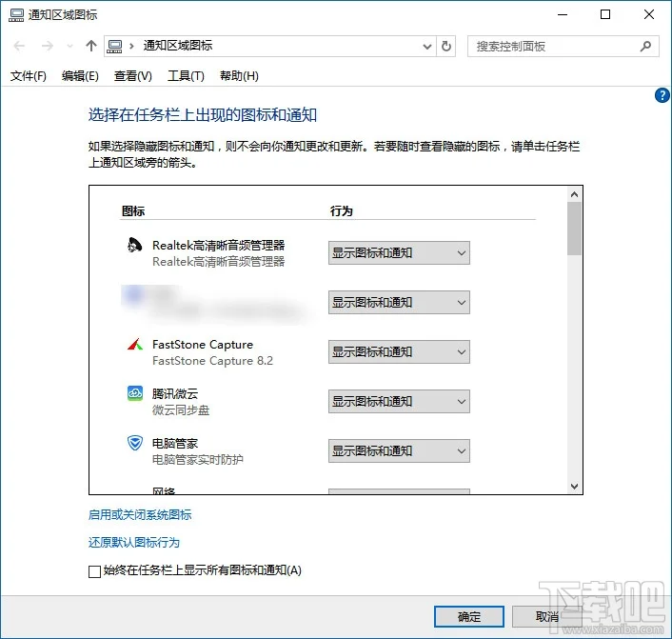Open the 文件(F) menu
Image resolution: width=672 pixels, height=639 pixels.
29,76
